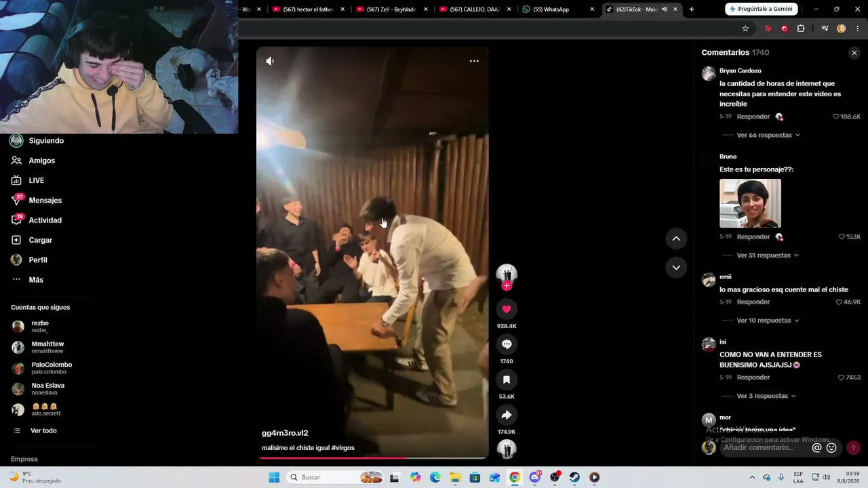Reply to isi's comment

pos(753,377)
